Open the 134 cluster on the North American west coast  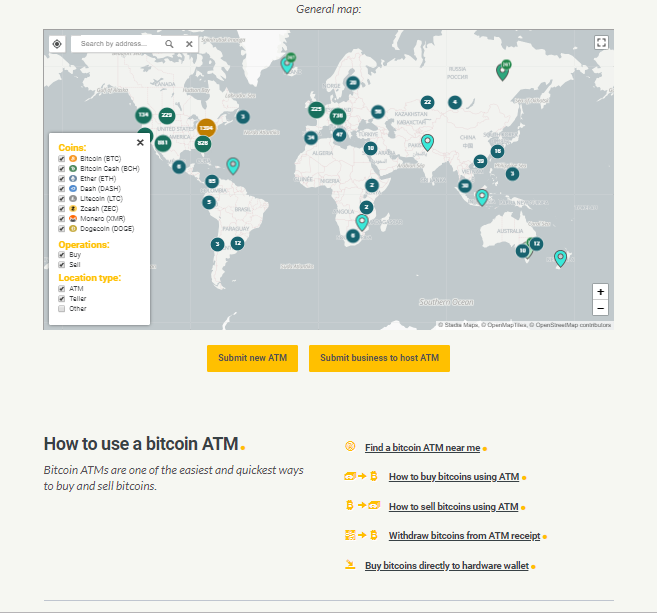(x=143, y=115)
